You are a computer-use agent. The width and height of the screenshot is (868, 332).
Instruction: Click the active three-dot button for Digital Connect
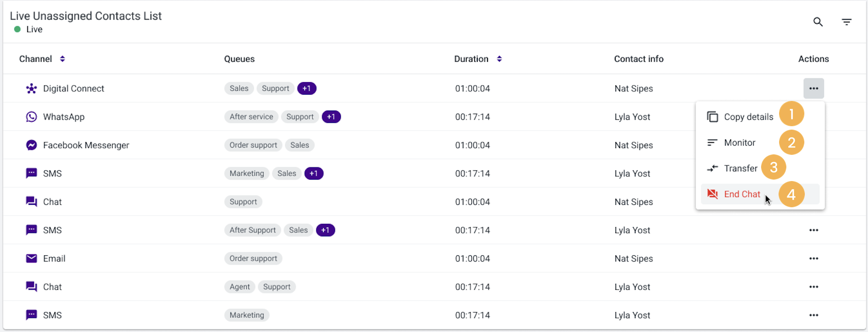click(814, 88)
